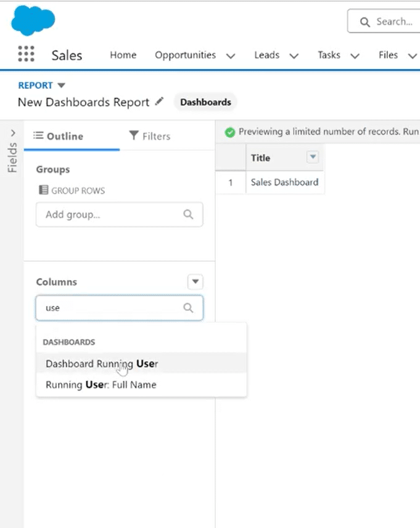Open the Files tab
The image size is (420, 528).
click(x=389, y=55)
